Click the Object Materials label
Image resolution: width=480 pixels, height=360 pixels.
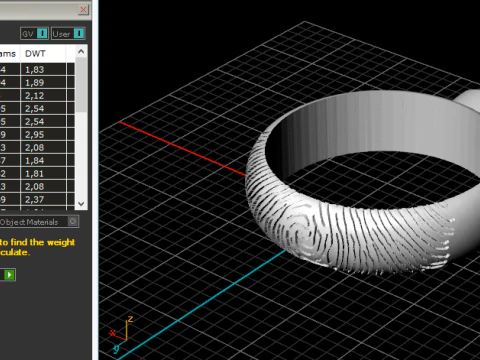click(29, 222)
